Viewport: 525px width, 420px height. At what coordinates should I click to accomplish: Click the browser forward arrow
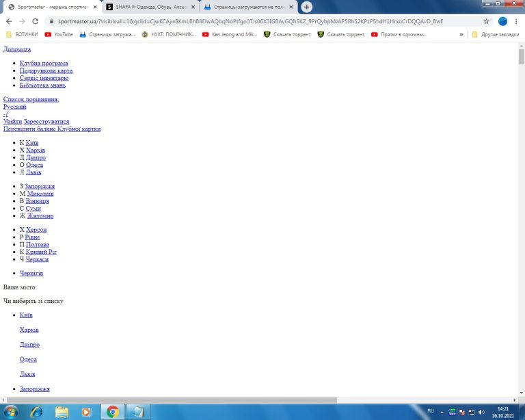point(22,21)
